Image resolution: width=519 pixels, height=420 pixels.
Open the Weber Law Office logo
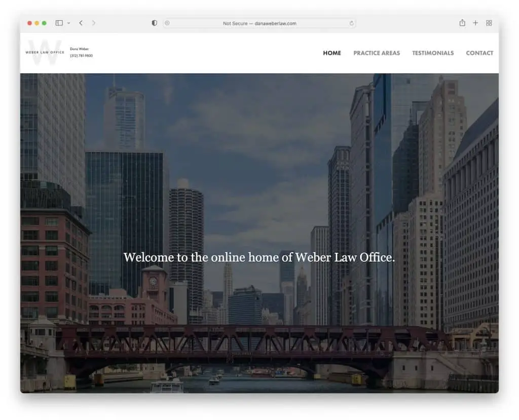[45, 52]
